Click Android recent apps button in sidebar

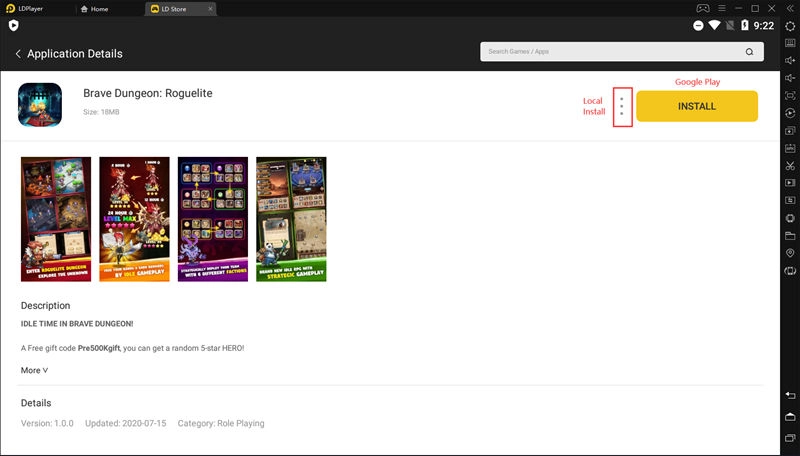790,438
